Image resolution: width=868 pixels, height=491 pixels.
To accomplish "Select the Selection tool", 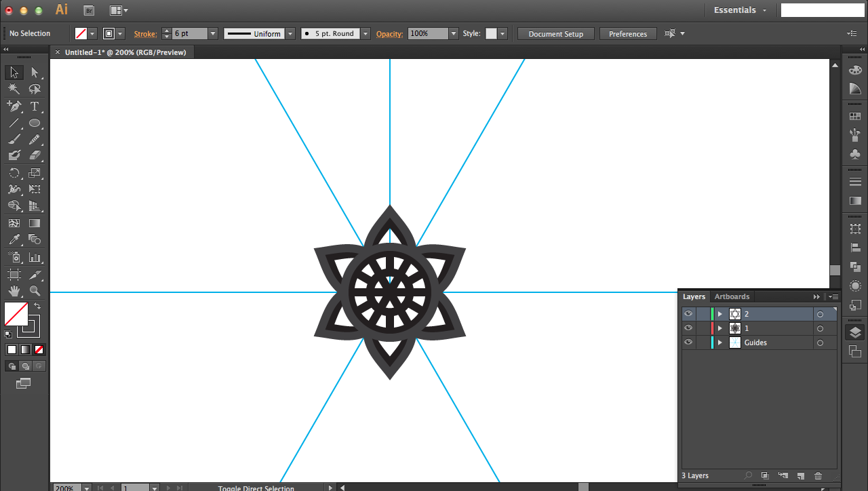I will (14, 73).
